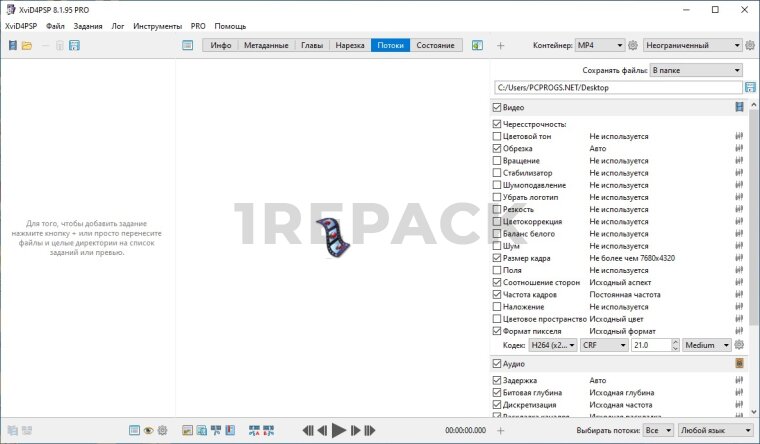
Task: Open codec settings gear next to Medium preset
Action: coord(740,344)
